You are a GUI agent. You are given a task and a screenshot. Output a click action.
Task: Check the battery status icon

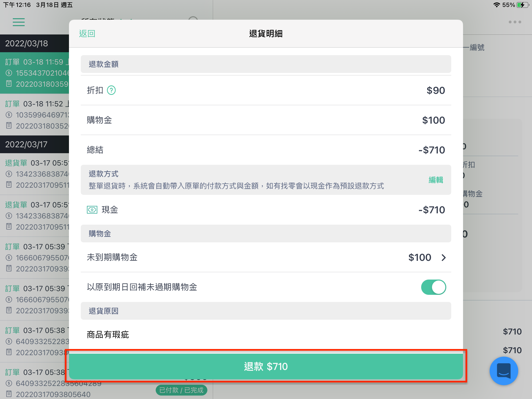(523, 5)
